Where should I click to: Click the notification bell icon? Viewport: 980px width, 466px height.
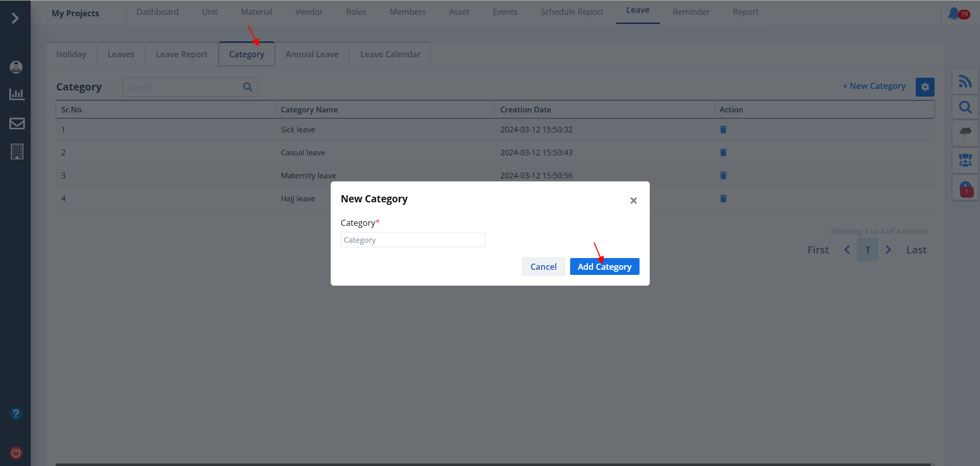(x=954, y=13)
